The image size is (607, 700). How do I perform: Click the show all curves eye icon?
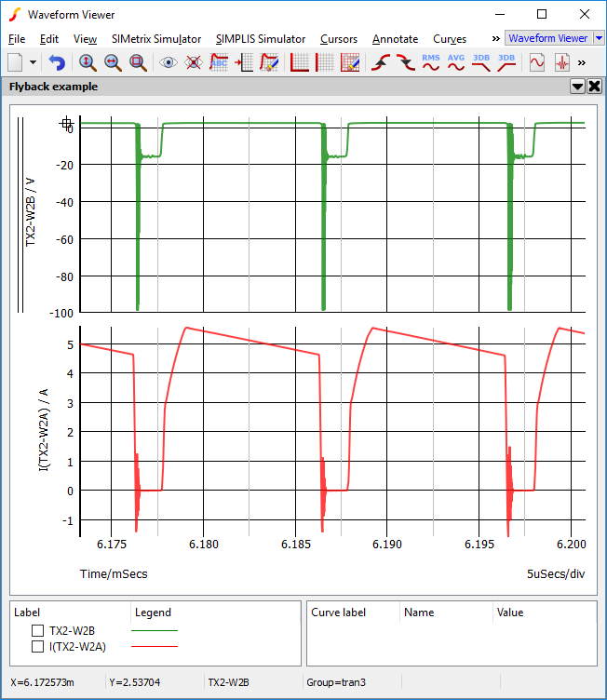click(x=169, y=62)
